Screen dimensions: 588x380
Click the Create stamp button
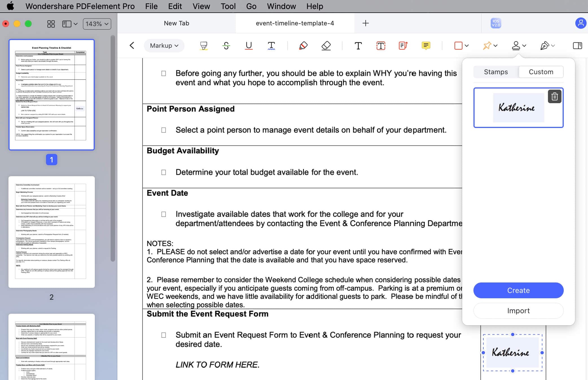(x=518, y=290)
